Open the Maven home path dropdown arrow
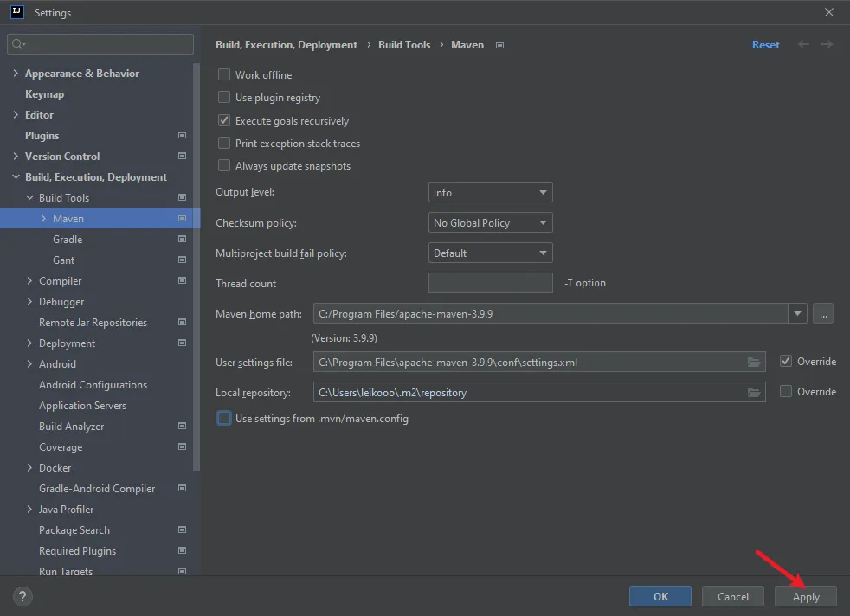The image size is (850, 616). coord(797,314)
